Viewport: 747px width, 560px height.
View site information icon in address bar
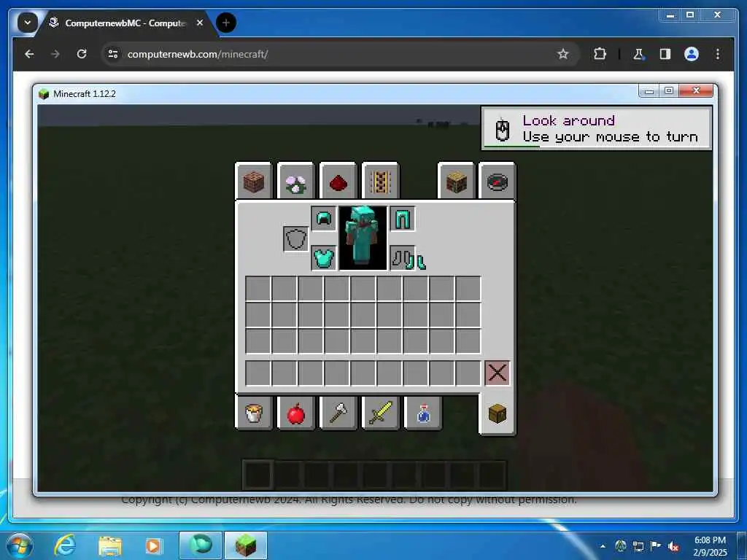tap(113, 54)
